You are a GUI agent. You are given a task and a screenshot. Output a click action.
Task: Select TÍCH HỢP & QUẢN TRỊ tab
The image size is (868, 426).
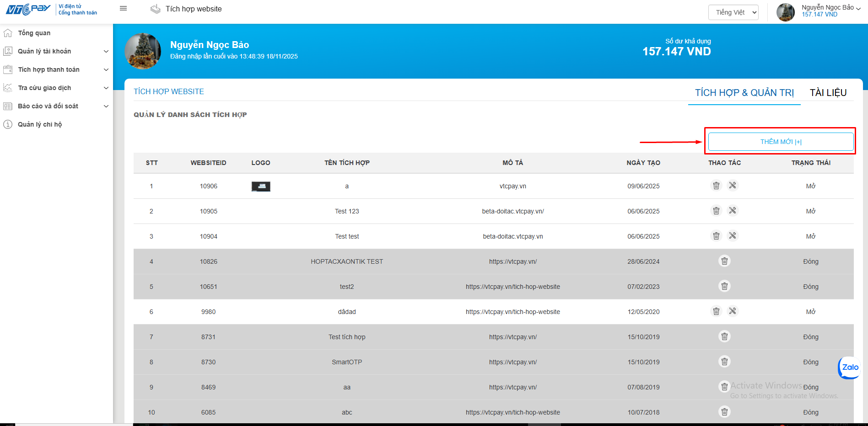point(744,93)
